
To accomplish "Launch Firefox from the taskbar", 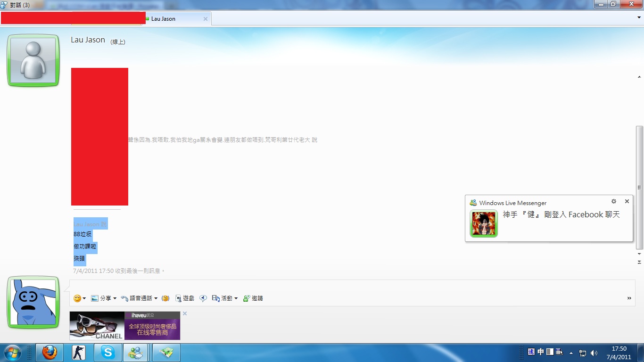I will [x=50, y=353].
